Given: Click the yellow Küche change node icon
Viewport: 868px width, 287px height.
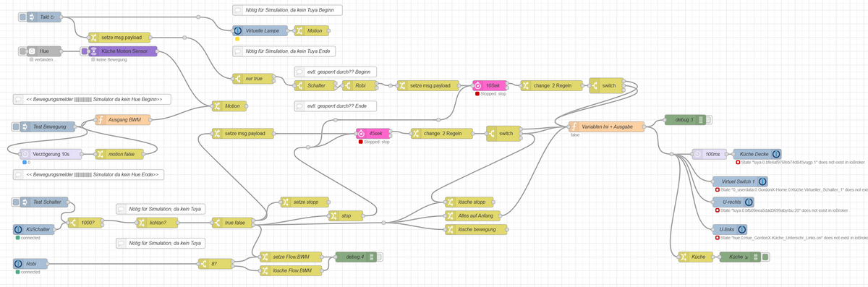Looking at the screenshot, I should pyautogui.click(x=684, y=257).
